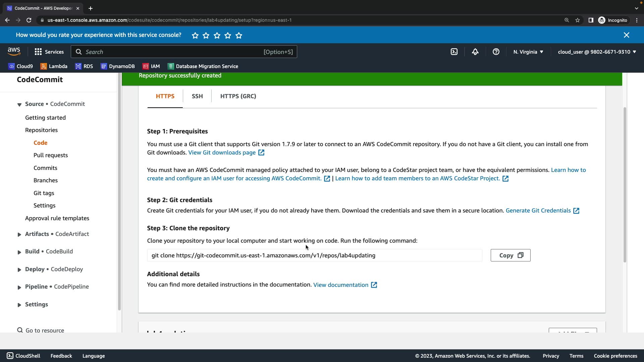Open DynamoDB bookmark shortcut

[x=117, y=66]
